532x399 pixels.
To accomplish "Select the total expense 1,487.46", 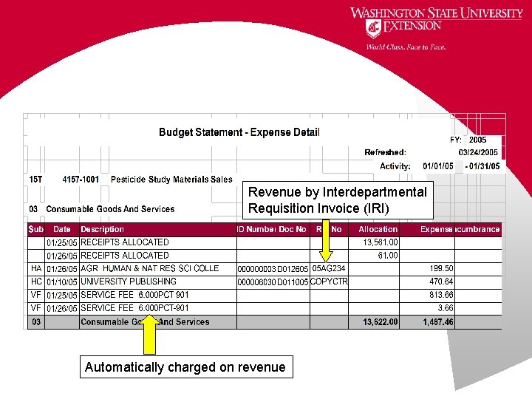I will coord(438,321).
